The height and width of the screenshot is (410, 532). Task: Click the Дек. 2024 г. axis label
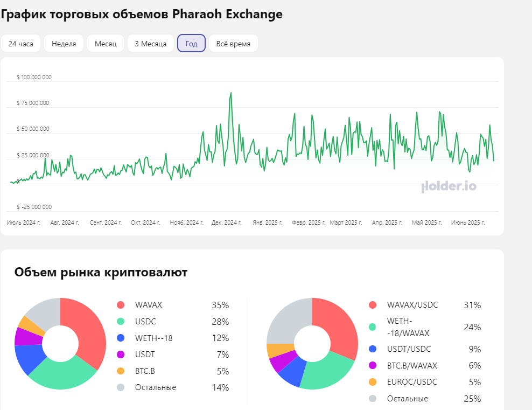click(227, 223)
